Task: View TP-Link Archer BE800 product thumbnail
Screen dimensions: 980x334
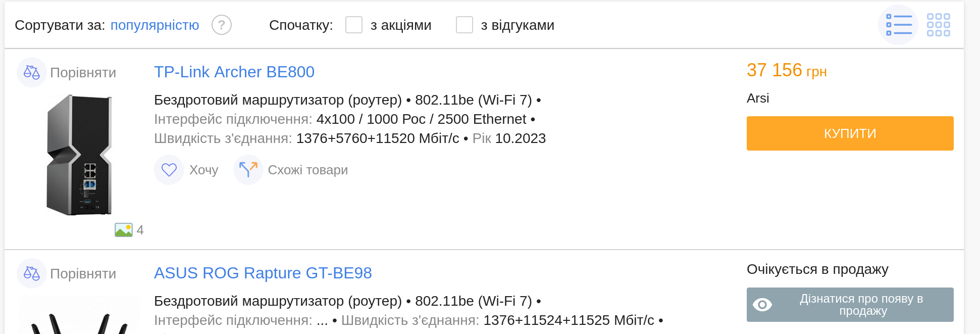Action: (79, 155)
